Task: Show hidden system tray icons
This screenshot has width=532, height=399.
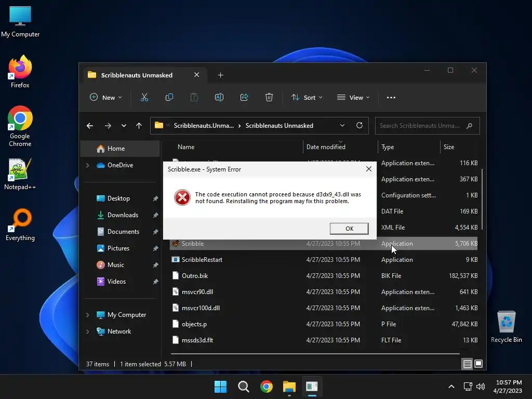Action: (451, 387)
